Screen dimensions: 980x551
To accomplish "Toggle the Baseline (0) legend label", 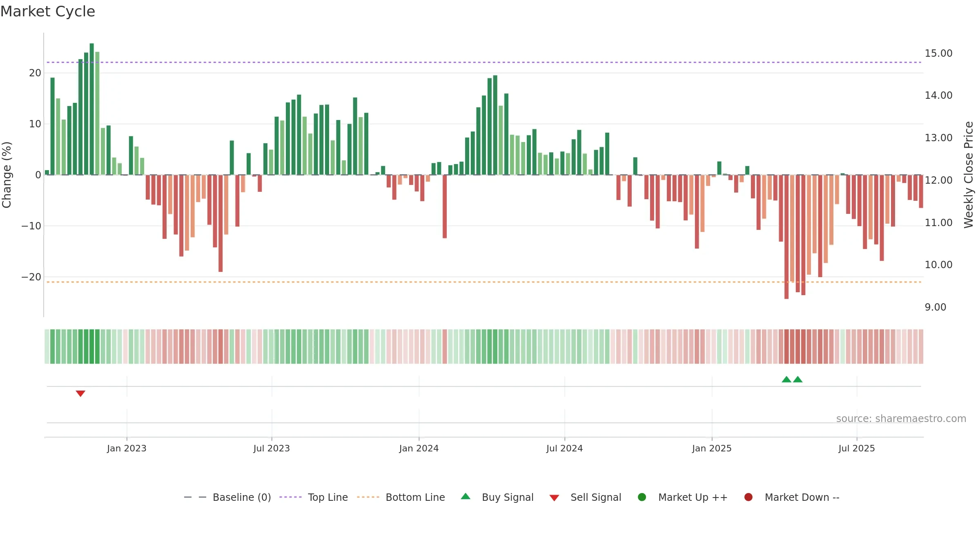I will (x=242, y=497).
